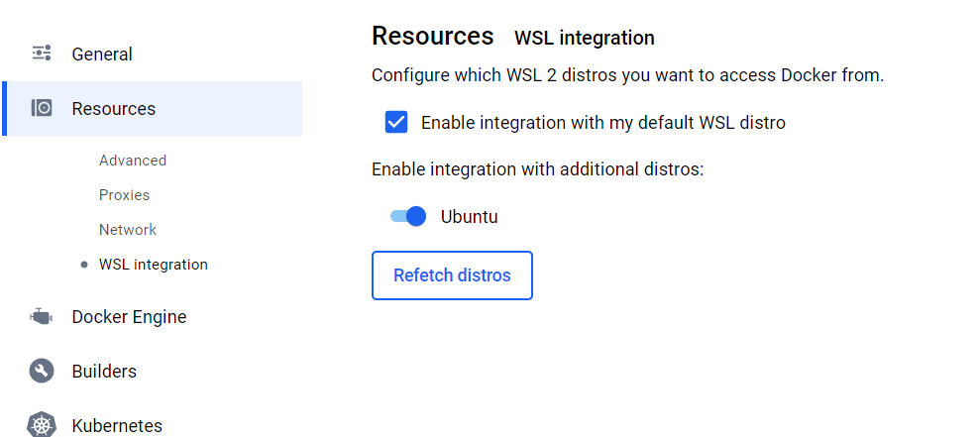The image size is (980, 437).
Task: Uncheck the default WSL distro integration checkbox
Action: coord(396,122)
